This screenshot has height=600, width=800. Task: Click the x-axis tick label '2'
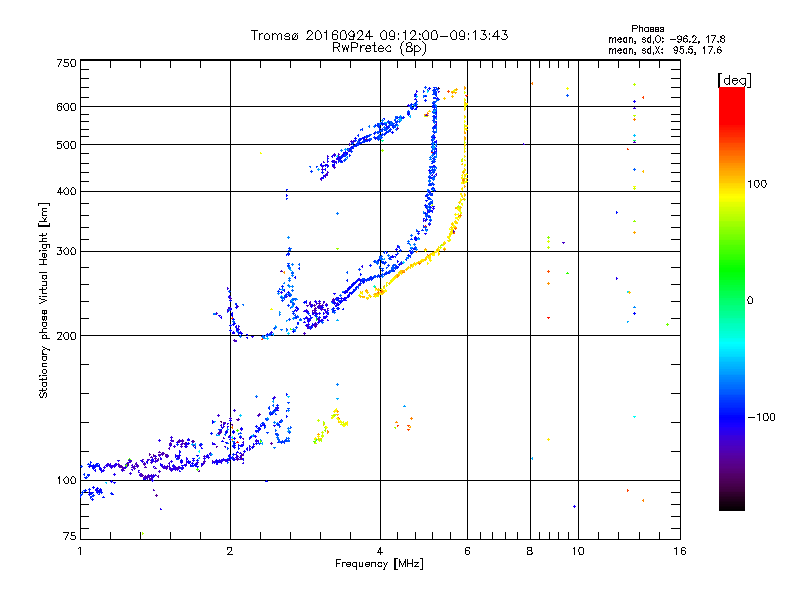click(230, 551)
